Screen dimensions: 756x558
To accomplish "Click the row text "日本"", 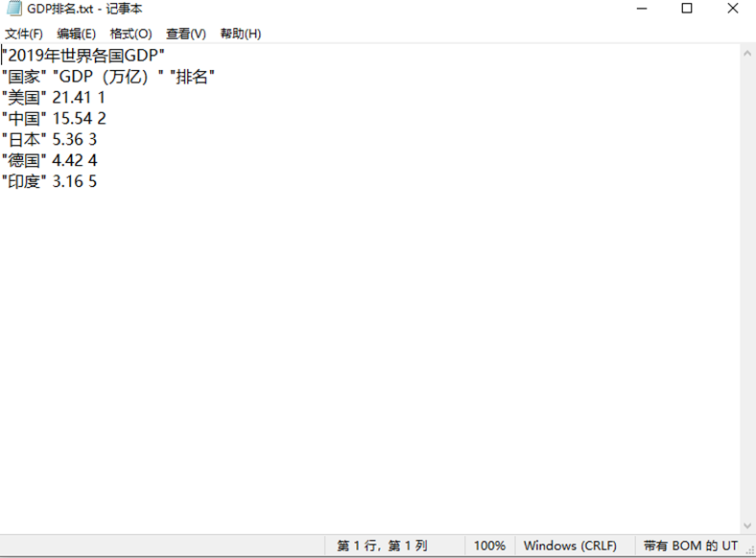I will point(24,140).
